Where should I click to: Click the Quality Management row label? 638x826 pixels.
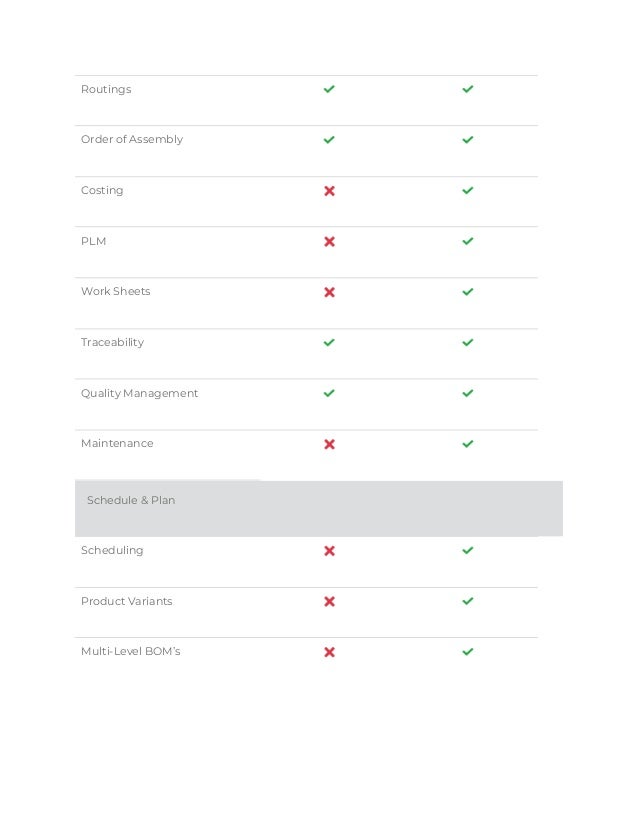[x=139, y=393]
